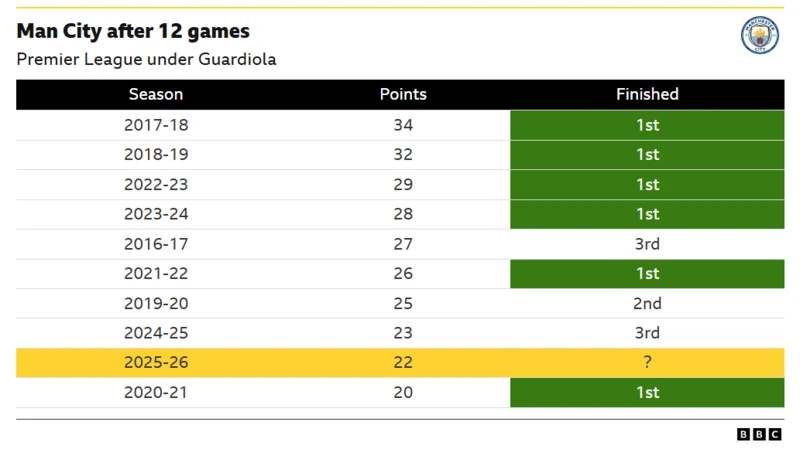Click the question mark in 2025-26 row

point(647,363)
